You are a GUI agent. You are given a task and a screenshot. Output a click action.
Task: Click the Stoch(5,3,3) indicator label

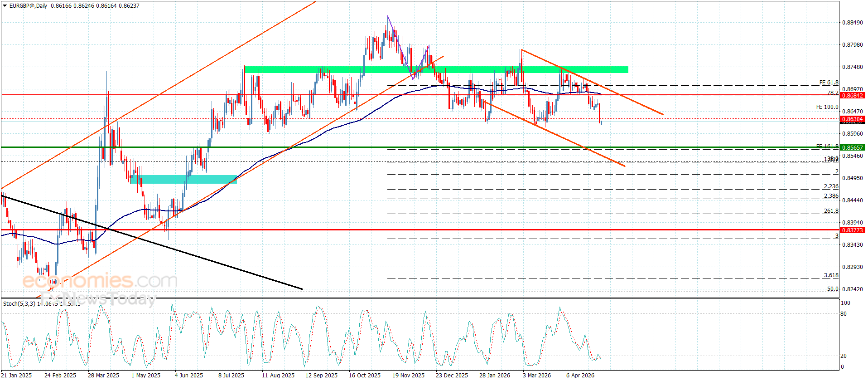pyautogui.click(x=19, y=303)
